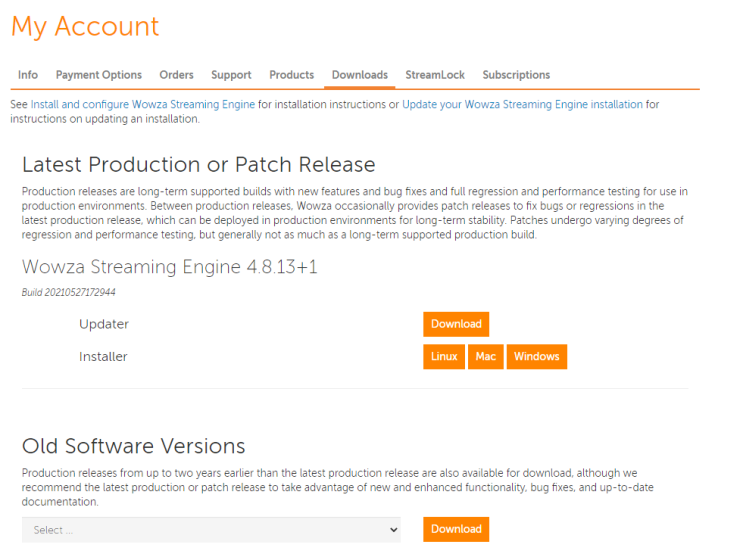The image size is (743, 557).
Task: Open the Support tab
Action: click(x=231, y=75)
